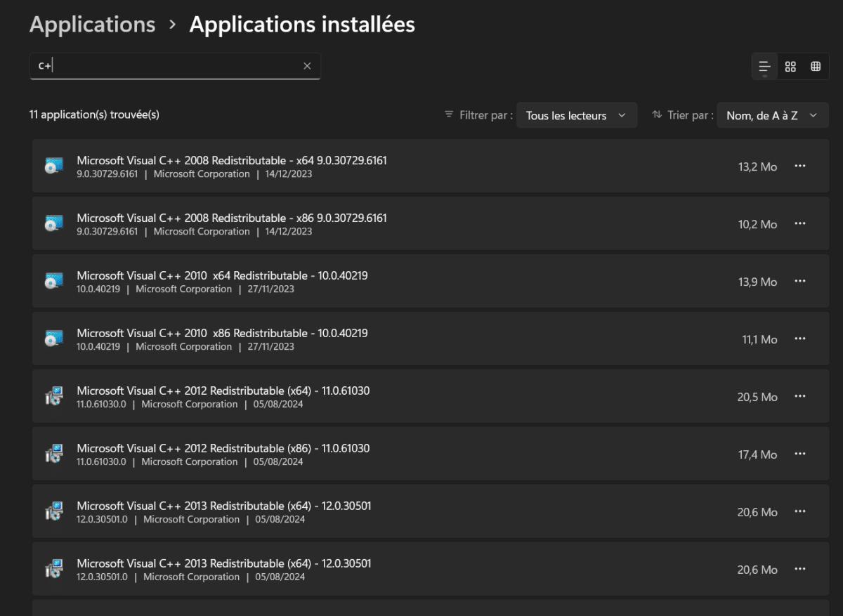Select Visual C++ 2012 Redistributable (x64) title
Viewport: 843px width, 616px height.
(x=223, y=391)
